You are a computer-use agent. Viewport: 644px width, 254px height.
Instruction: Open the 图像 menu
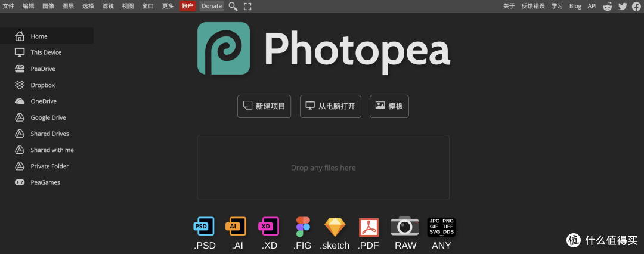coord(48,6)
